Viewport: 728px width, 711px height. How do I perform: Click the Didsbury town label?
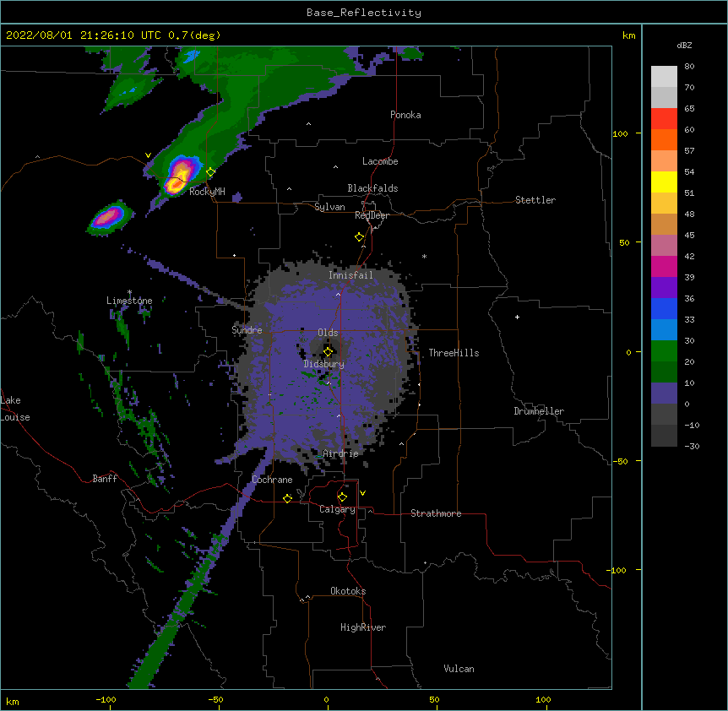point(324,364)
